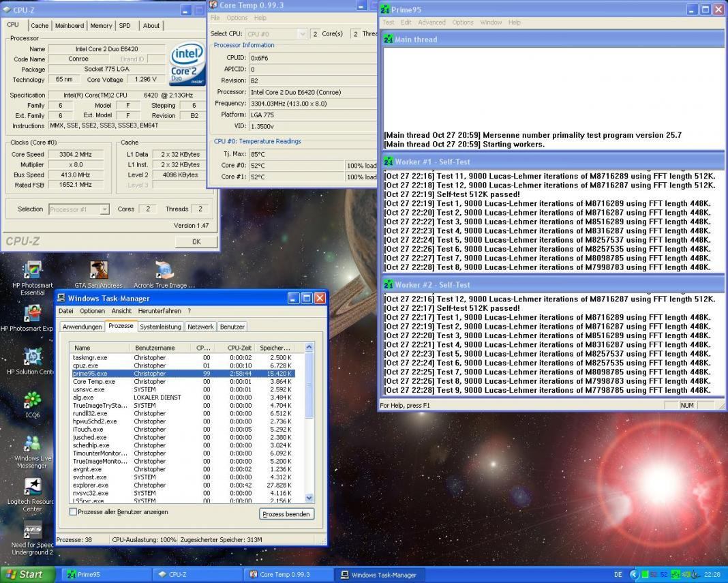
Task: Switch to Cache tab in CPU-Z
Action: [x=40, y=25]
